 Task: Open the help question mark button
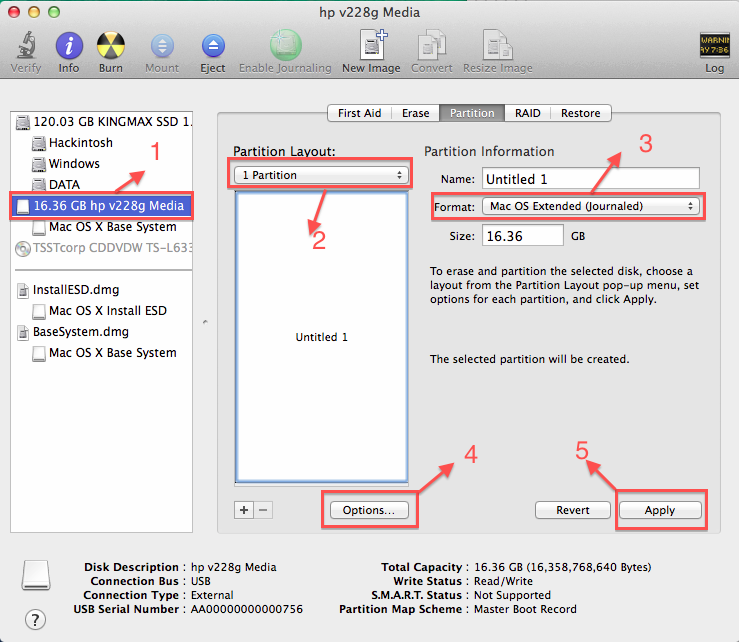[x=35, y=619]
